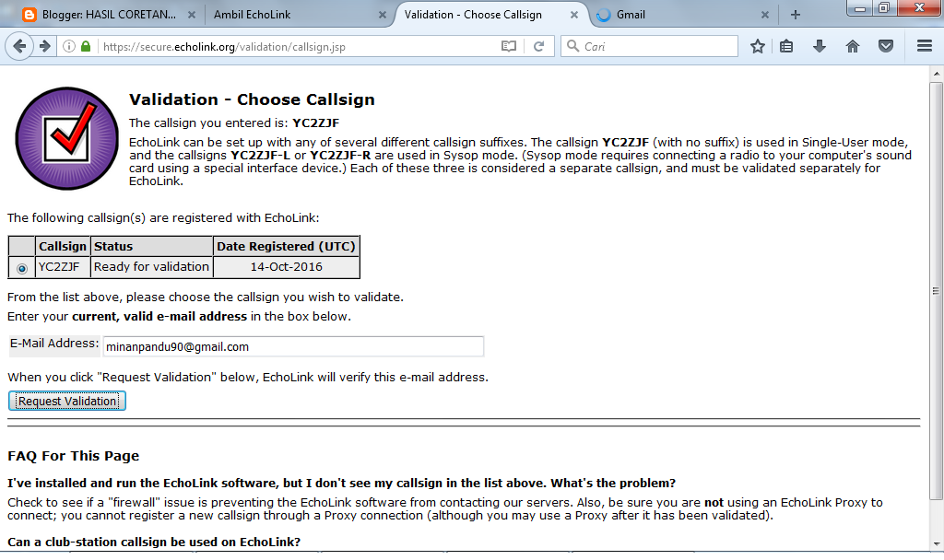This screenshot has width=944, height=560.
Task: Minimize the Firefox window
Action: click(860, 7)
